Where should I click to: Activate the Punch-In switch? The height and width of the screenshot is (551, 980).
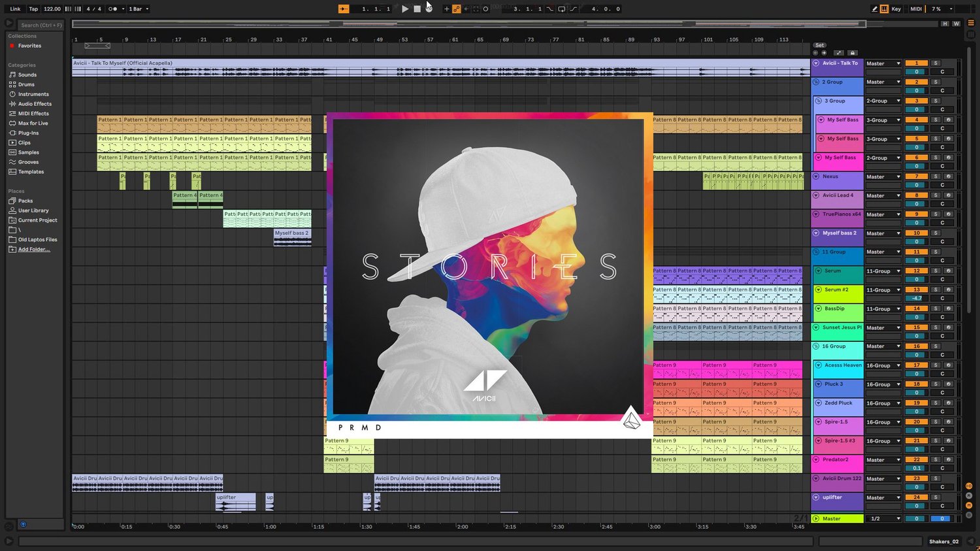click(x=549, y=9)
